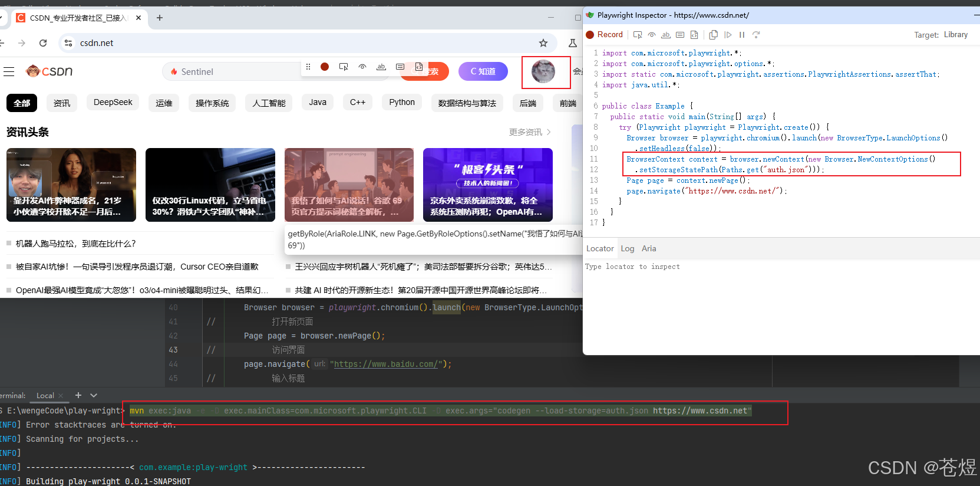Switch to Locator tab in Inspector
This screenshot has height=486, width=980.
[600, 249]
